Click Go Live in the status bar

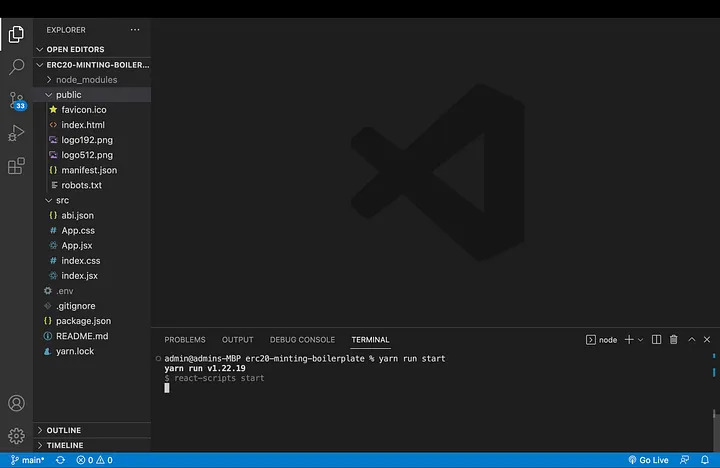click(x=648, y=460)
